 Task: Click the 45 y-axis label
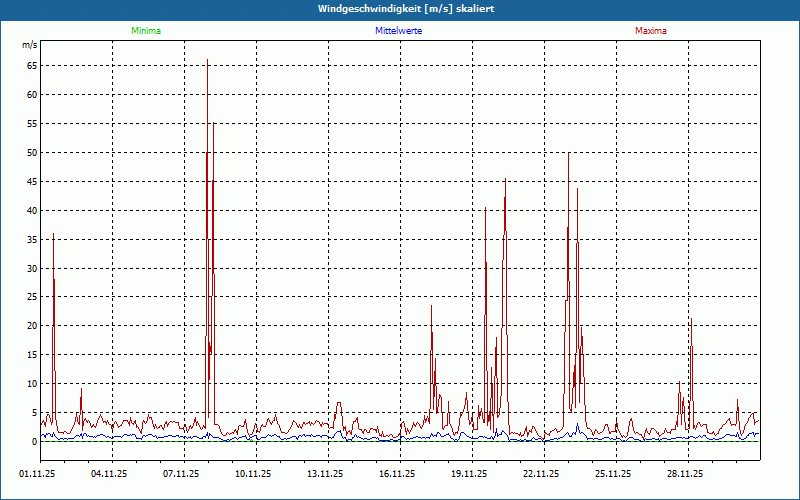[33, 182]
